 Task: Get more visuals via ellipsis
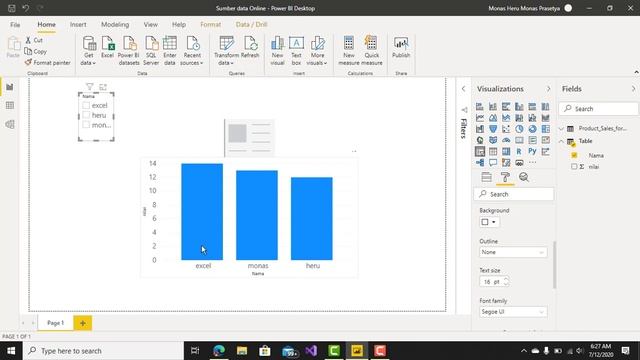pyautogui.click(x=532, y=162)
